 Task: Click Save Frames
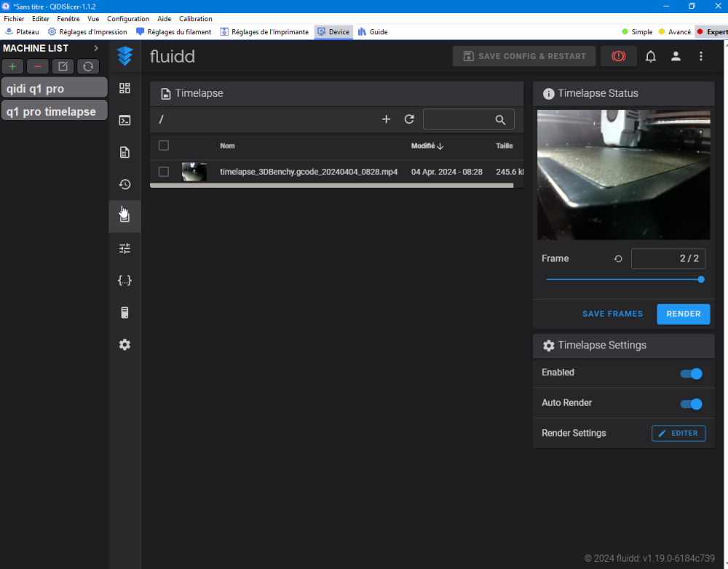point(613,314)
